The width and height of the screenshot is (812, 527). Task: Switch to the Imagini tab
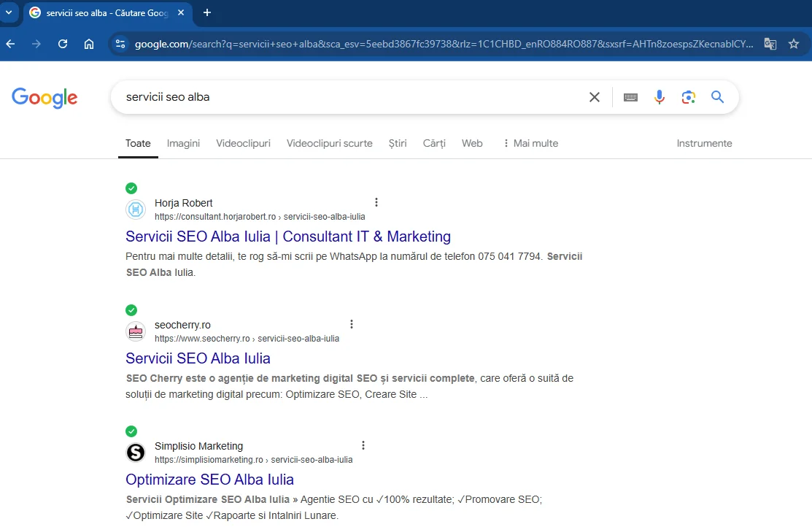click(x=183, y=143)
